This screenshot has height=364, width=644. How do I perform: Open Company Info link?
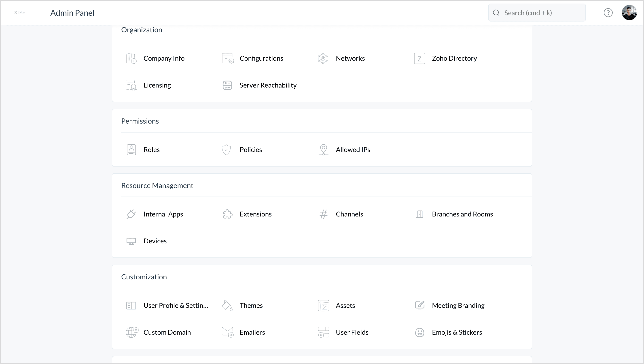(164, 58)
